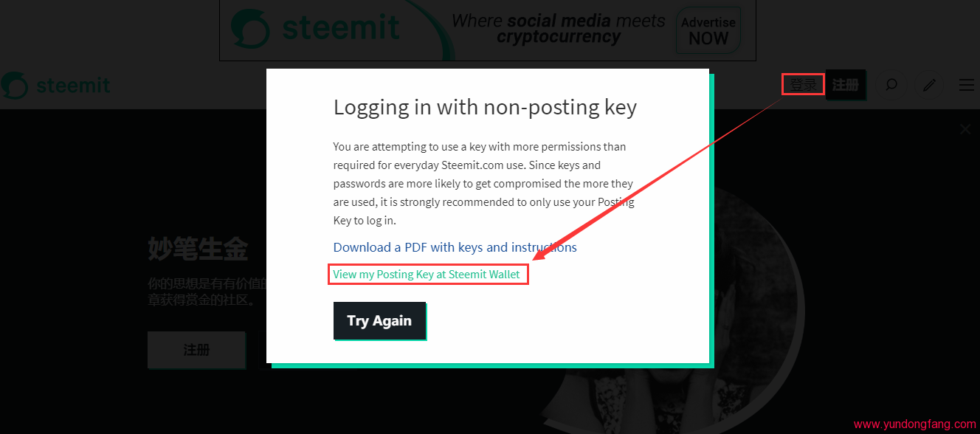Click the Steemit logo in the header

pyautogui.click(x=56, y=86)
